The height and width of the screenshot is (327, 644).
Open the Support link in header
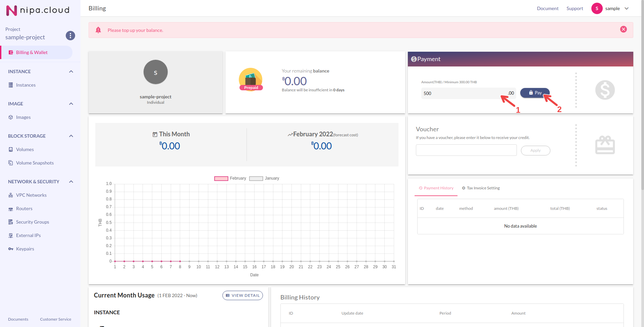pyautogui.click(x=575, y=8)
